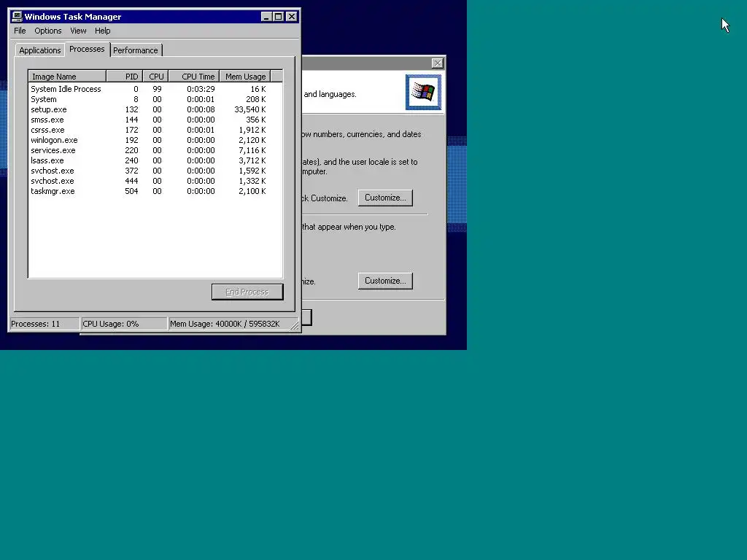Image resolution: width=747 pixels, height=560 pixels.
Task: Open the View menu
Action: [78, 31]
